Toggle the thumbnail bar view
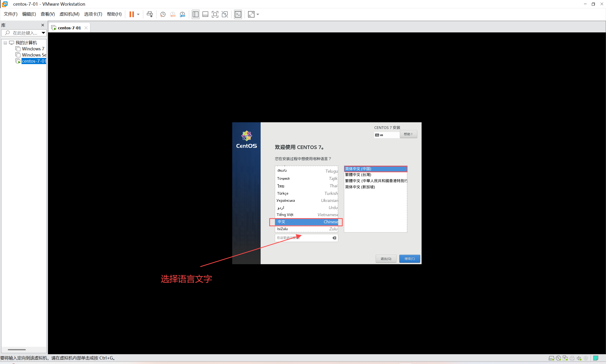 pyautogui.click(x=205, y=14)
